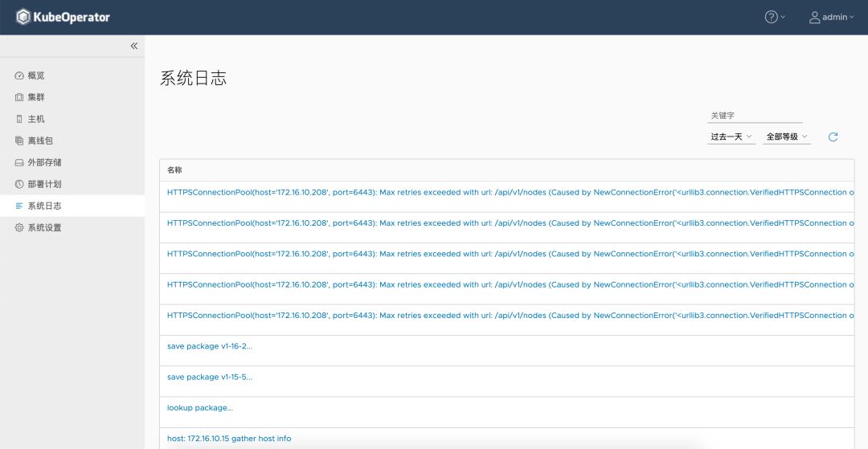Click the admin username label
The height and width of the screenshot is (449, 868).
834,17
